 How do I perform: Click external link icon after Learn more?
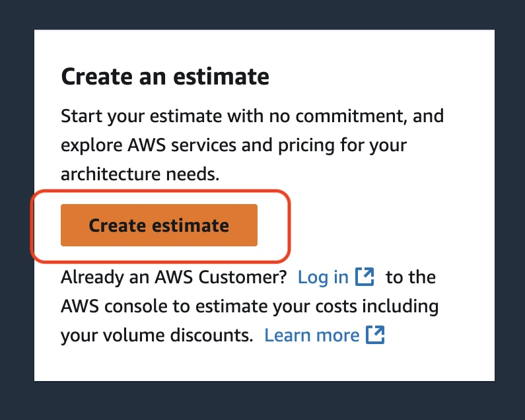375,335
